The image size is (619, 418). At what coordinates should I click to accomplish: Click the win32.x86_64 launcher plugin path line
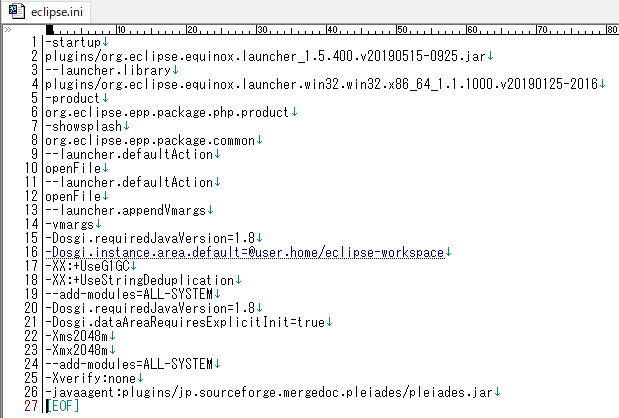tap(321, 84)
